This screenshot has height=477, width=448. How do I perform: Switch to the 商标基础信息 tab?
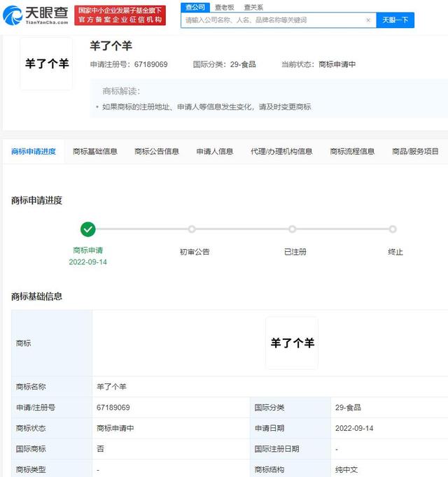point(95,152)
